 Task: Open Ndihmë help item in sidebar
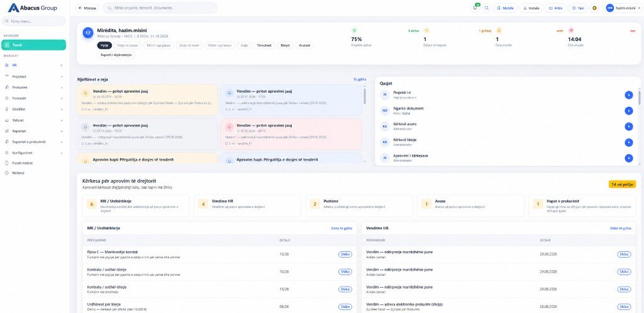pos(33,173)
